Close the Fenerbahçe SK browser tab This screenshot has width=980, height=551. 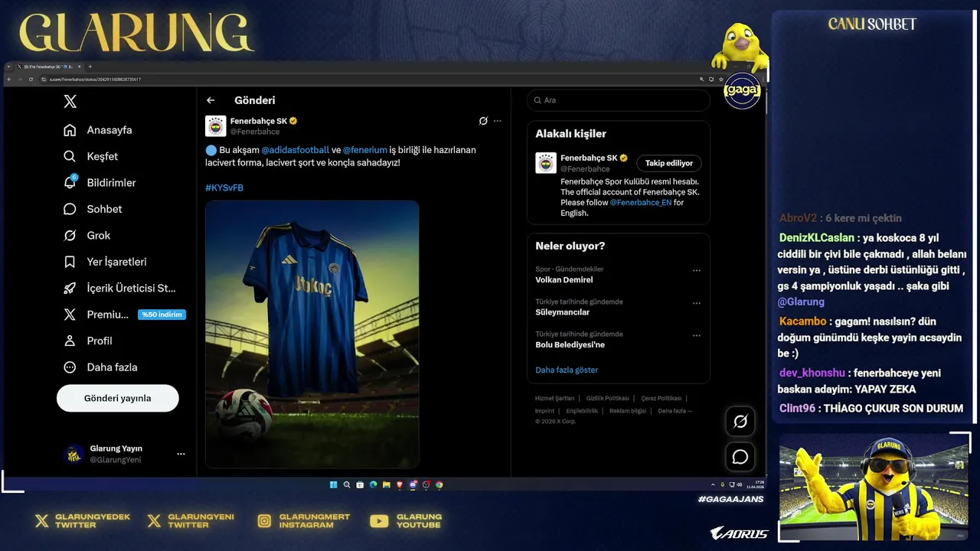click(x=79, y=67)
